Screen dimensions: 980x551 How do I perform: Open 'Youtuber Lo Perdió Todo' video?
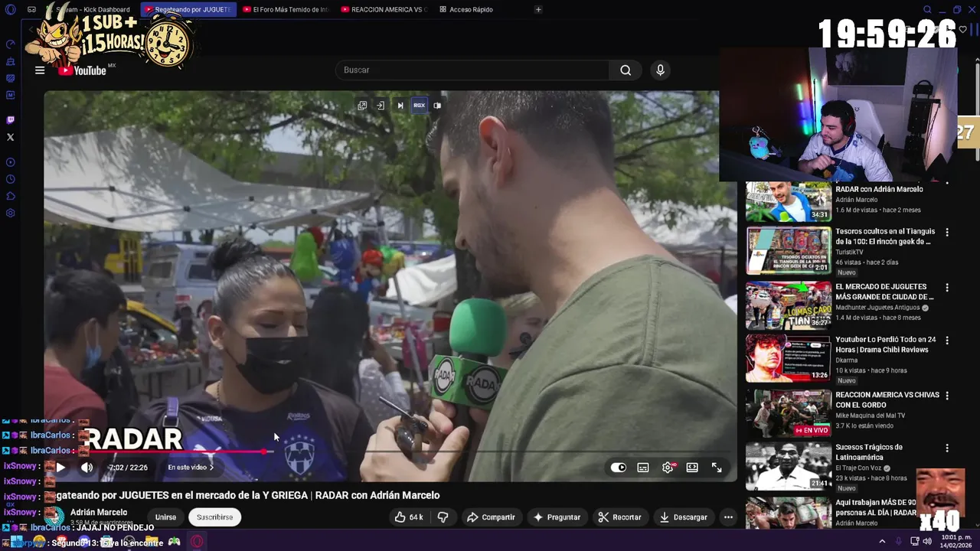pos(886,344)
